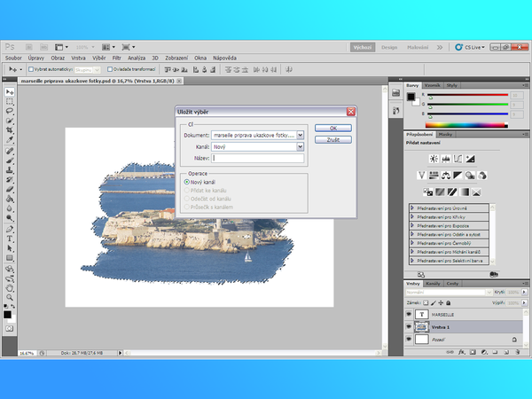Pick the Type tool in the toolbox
532x399 pixels.
coord(10,239)
